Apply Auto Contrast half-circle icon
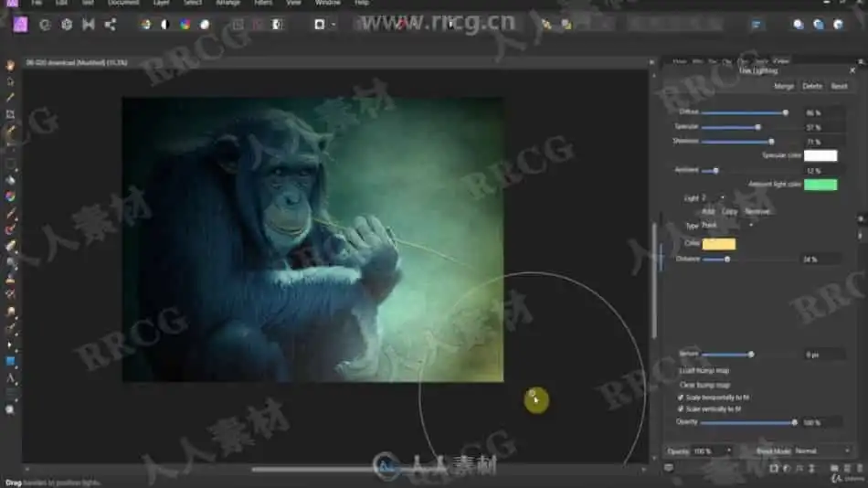 coord(165,25)
